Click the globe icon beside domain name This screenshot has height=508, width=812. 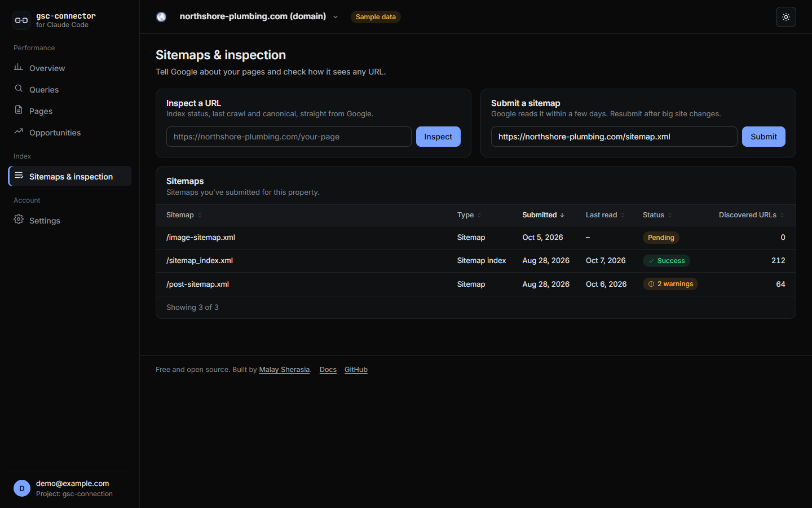tap(161, 17)
